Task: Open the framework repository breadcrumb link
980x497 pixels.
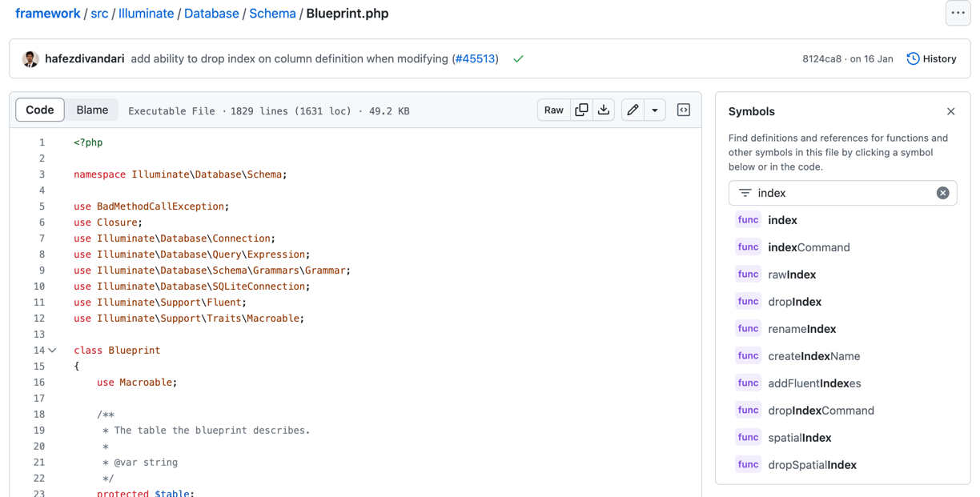Action: pyautogui.click(x=48, y=13)
